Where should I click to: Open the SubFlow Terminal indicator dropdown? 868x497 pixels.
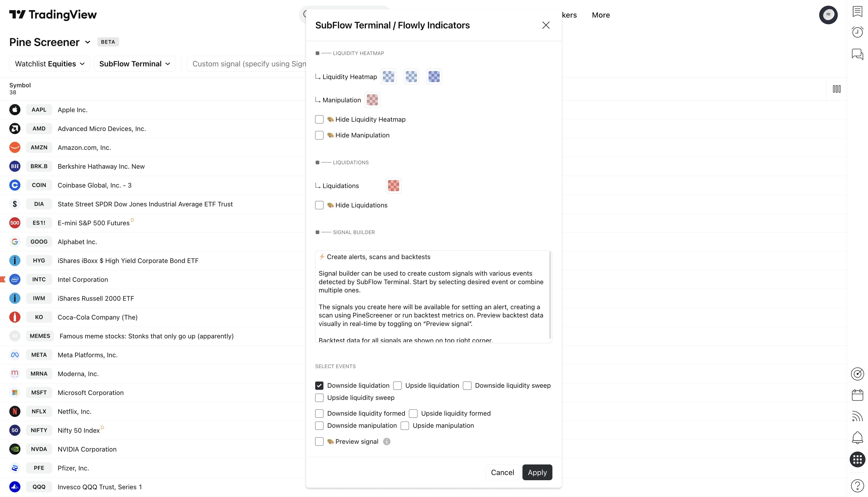pos(135,64)
